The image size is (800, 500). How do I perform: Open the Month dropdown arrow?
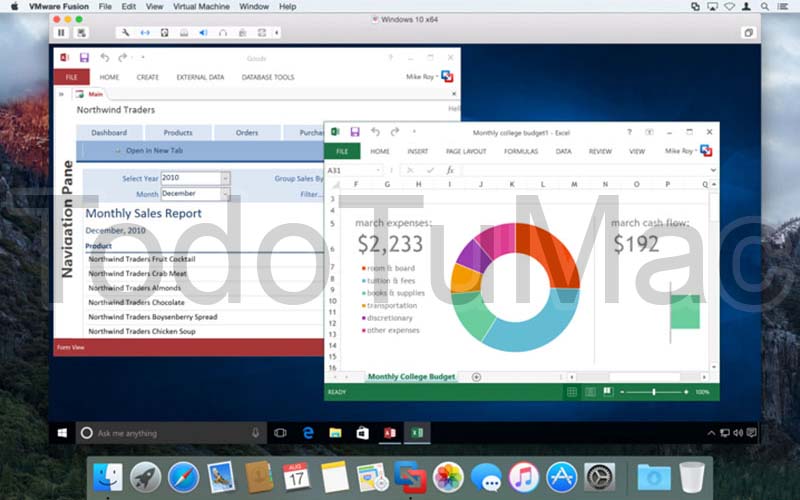pyautogui.click(x=225, y=194)
